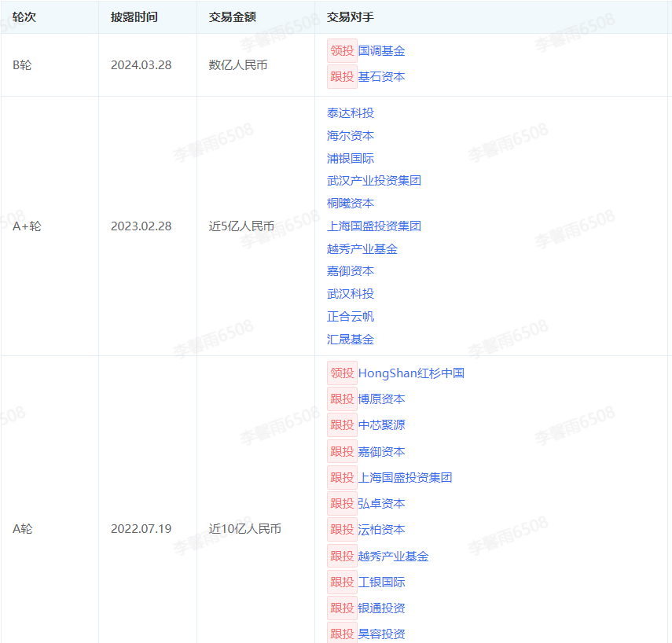Open 嘉御资本 in the A轮 row
This screenshot has width=672, height=643.
pyautogui.click(x=381, y=452)
